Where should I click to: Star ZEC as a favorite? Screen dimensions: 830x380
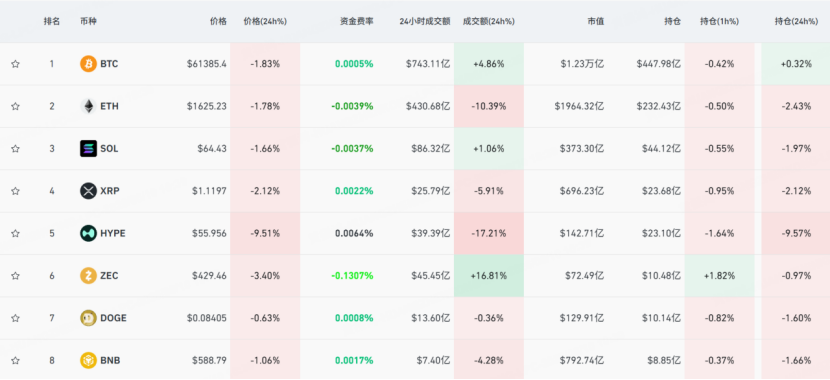[x=15, y=276]
